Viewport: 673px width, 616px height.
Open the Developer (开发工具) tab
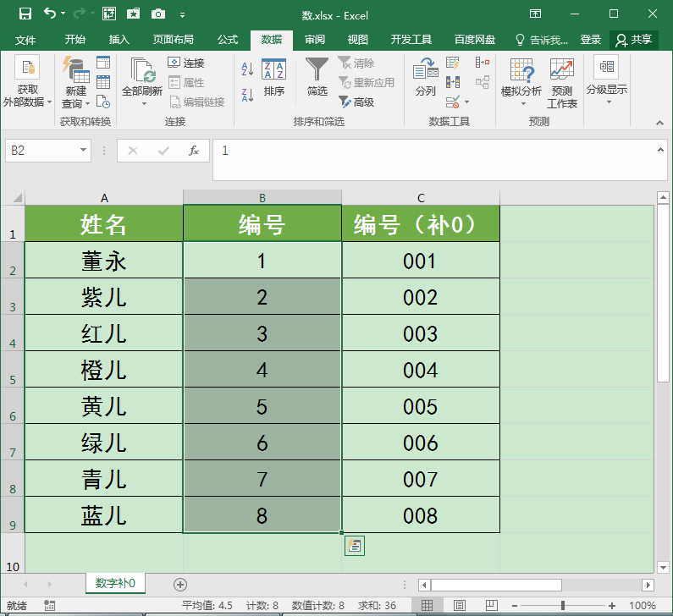[x=411, y=40]
